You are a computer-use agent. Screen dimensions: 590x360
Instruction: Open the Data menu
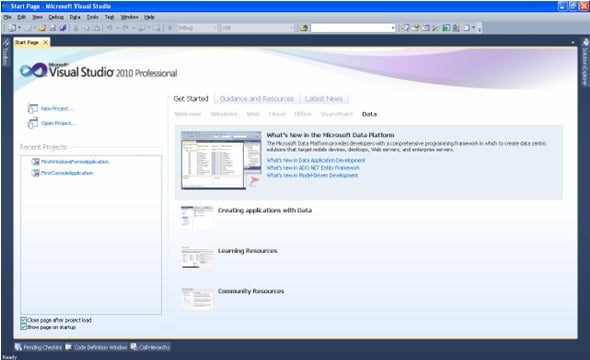coord(75,17)
